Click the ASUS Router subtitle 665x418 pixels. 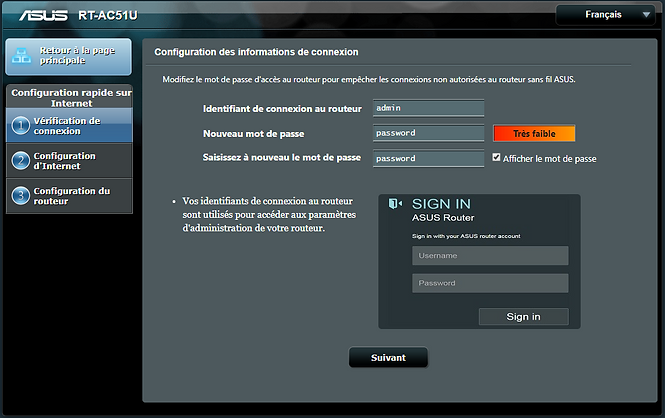[x=443, y=218]
